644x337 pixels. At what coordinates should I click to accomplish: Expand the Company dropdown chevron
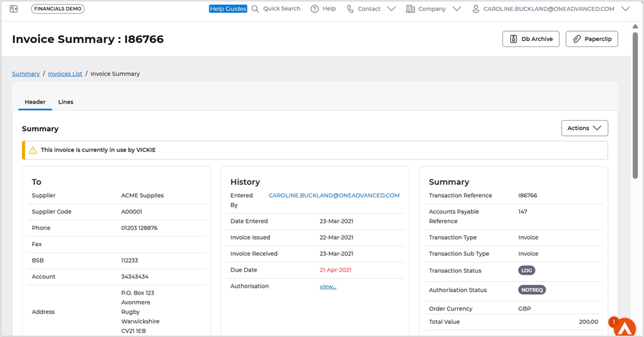click(456, 9)
